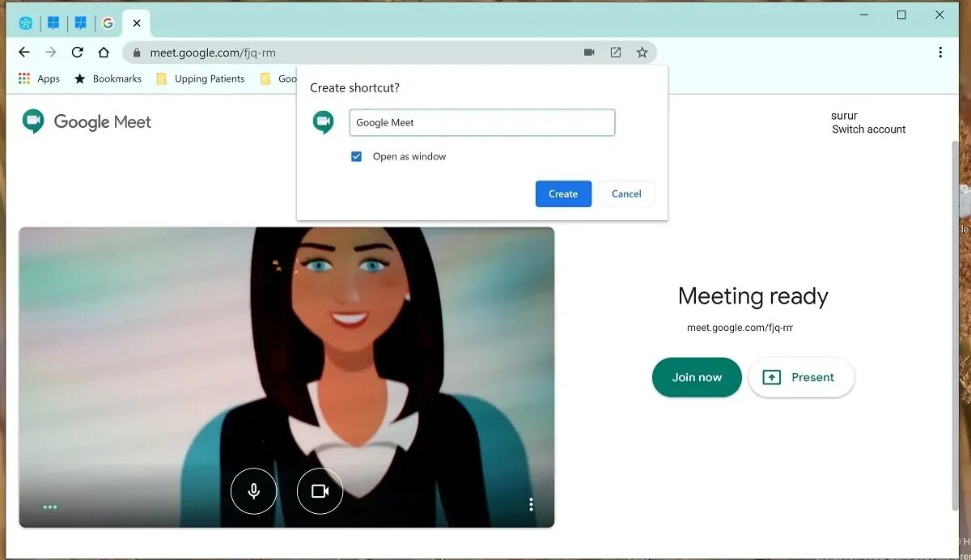This screenshot has width=971, height=560.
Task: Turn off camera in video preview
Action: pos(320,490)
